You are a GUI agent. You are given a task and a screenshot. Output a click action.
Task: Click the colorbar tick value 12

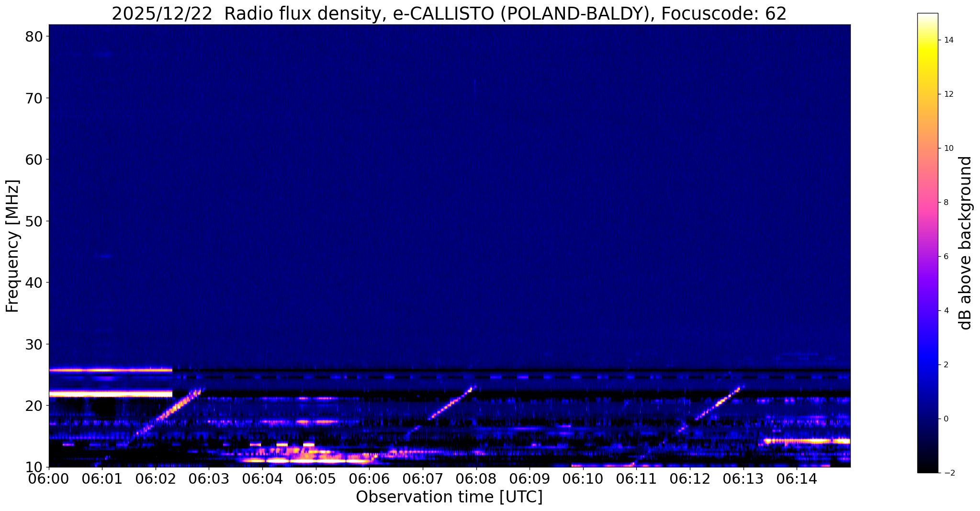coord(948,94)
